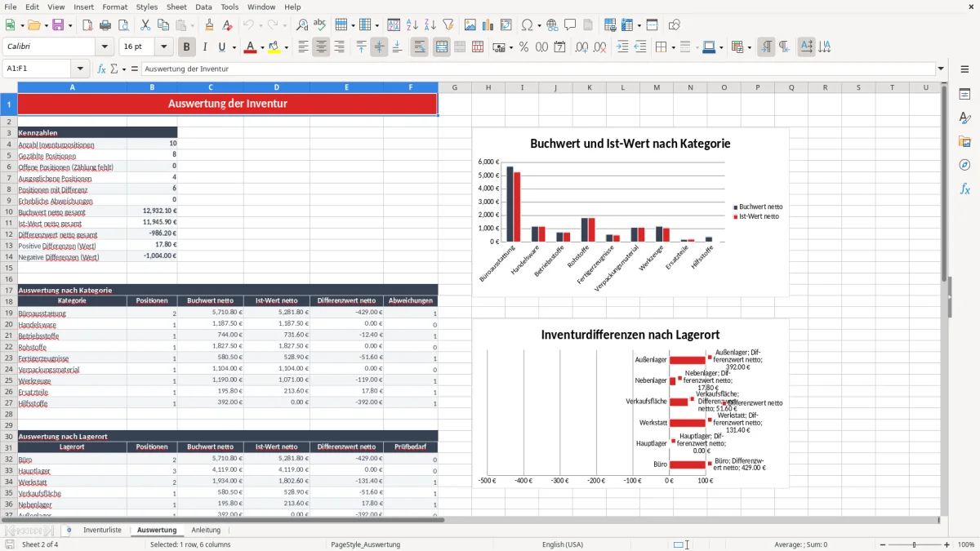
Task: Expand the Name Box dropdown arrow
Action: pos(80,69)
